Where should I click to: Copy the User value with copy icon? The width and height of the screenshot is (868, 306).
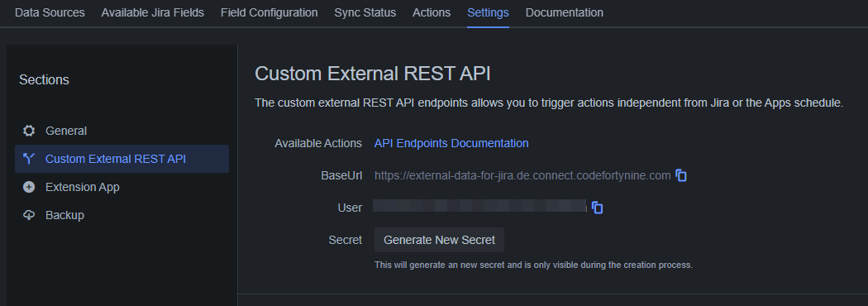pyautogui.click(x=598, y=208)
